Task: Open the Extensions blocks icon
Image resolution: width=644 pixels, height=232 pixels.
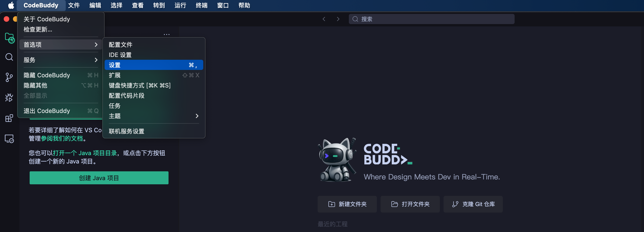Action: click(9, 118)
